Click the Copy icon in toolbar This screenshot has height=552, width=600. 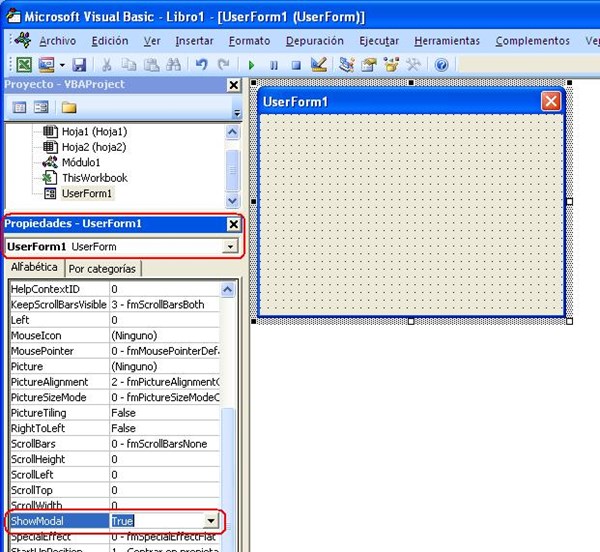point(129,65)
